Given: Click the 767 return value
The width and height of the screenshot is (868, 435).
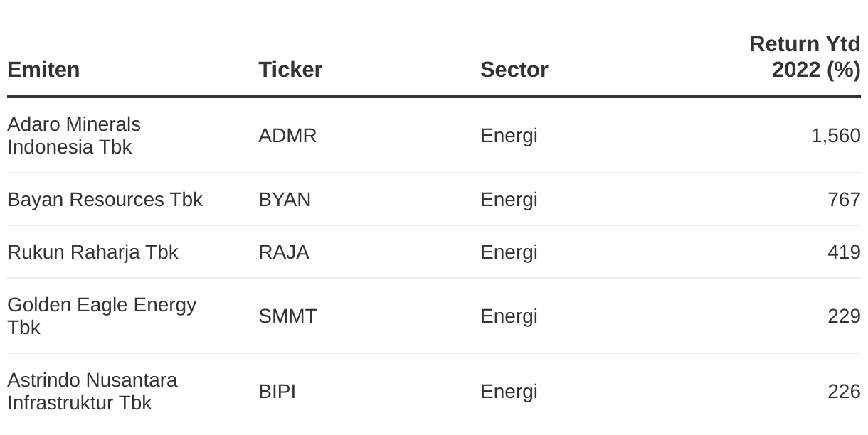Looking at the screenshot, I should click(x=844, y=200).
